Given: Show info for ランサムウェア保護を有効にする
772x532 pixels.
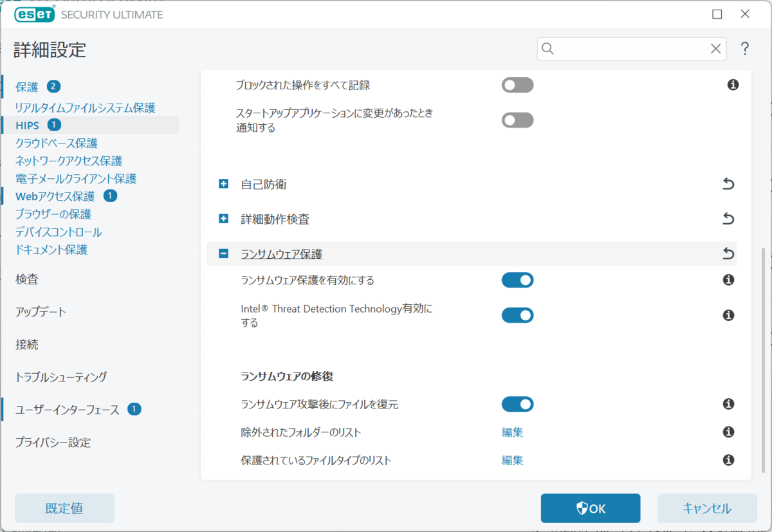Looking at the screenshot, I should (728, 280).
